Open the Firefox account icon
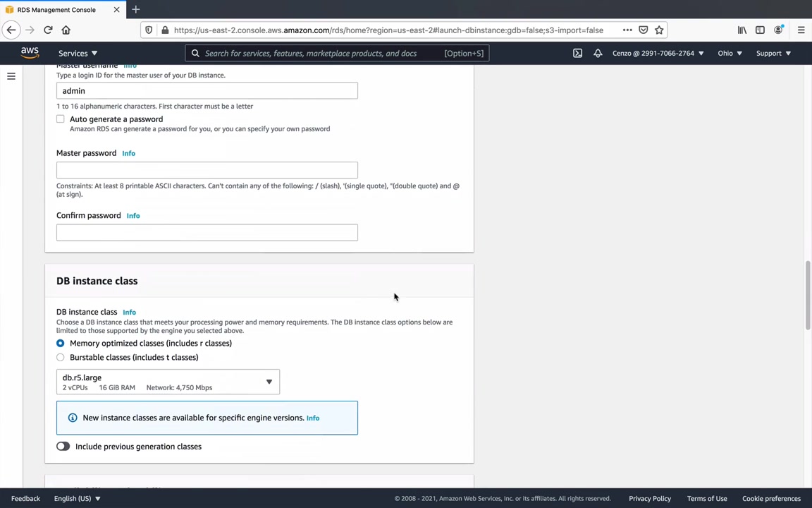The width and height of the screenshot is (812, 508). pos(778,30)
